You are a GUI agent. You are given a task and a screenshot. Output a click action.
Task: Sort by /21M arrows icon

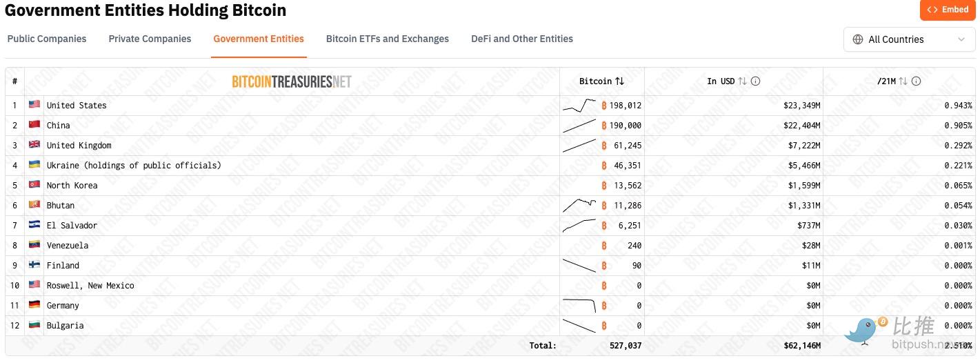[x=903, y=81]
